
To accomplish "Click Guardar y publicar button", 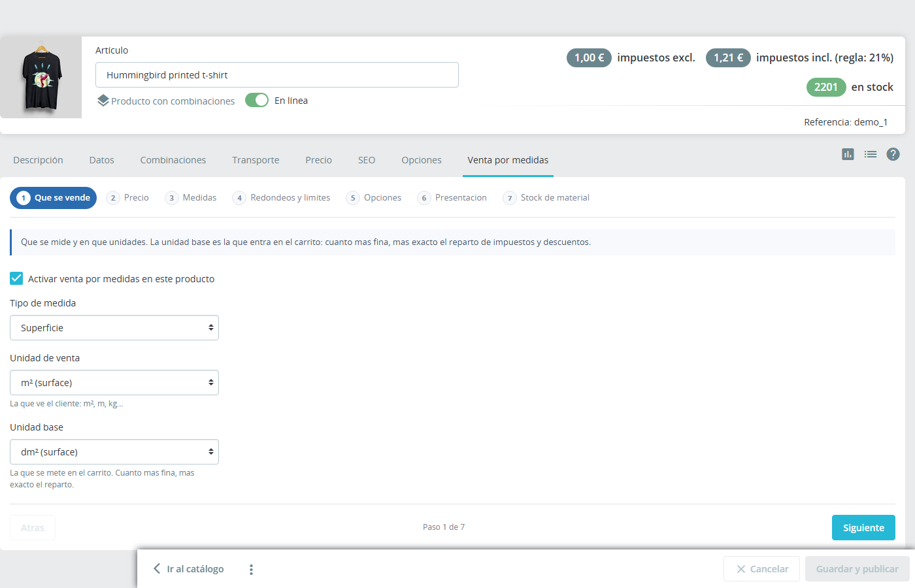I will click(x=857, y=569).
